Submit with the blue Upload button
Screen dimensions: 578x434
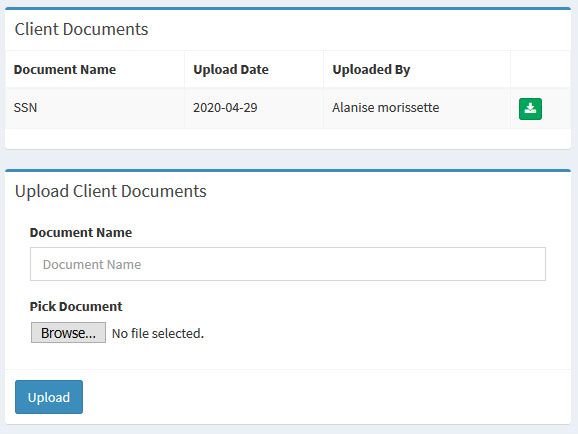[49, 397]
